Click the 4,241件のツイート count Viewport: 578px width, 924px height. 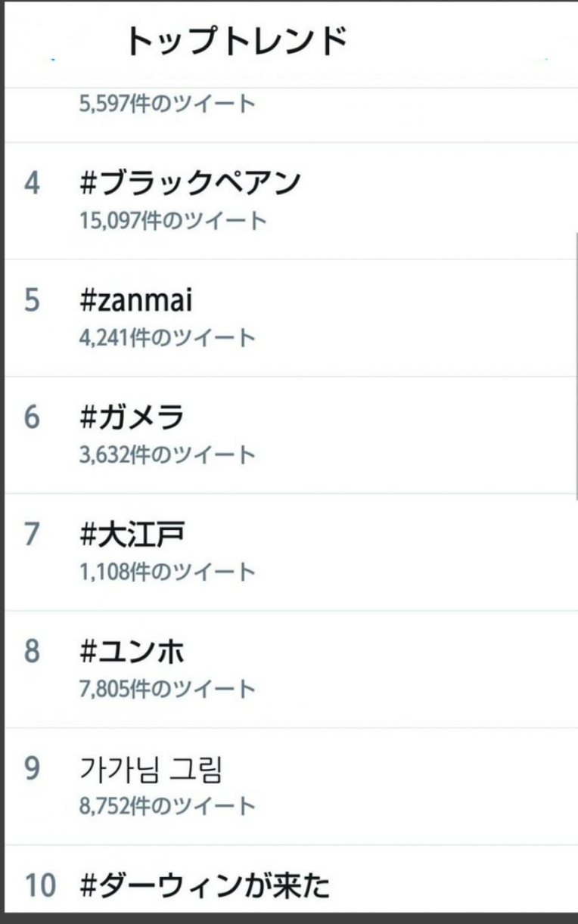[x=167, y=337]
